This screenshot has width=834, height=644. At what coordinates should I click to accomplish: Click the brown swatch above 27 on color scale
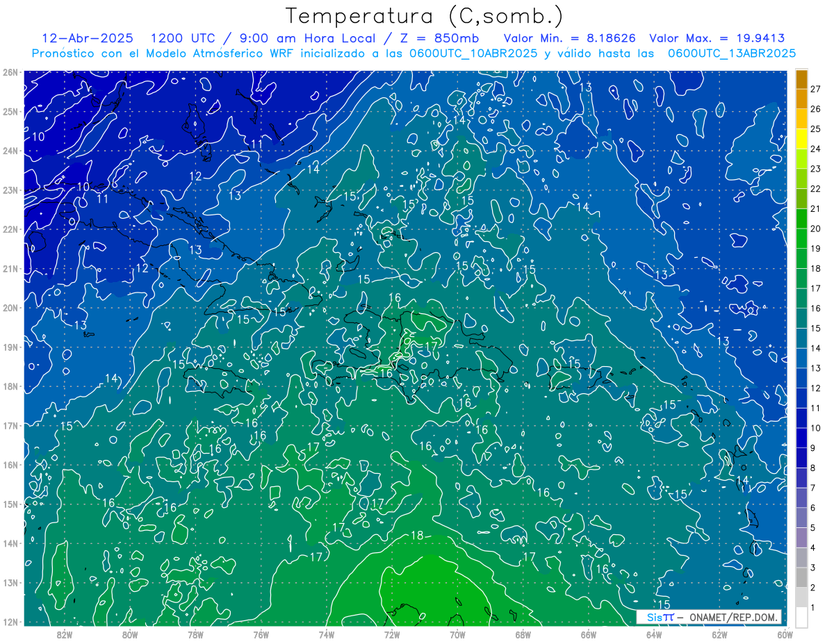(801, 79)
